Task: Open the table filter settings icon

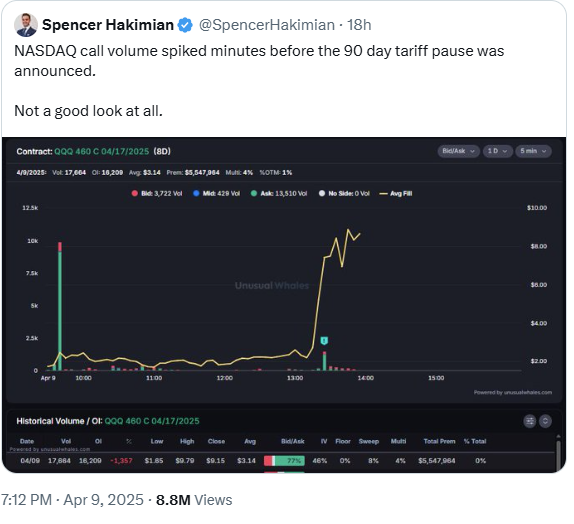Action: 529,421
